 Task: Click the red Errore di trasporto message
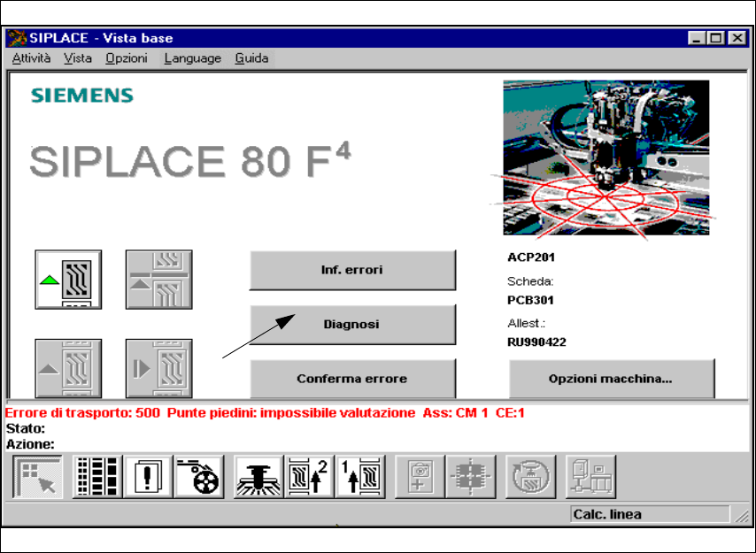point(265,413)
